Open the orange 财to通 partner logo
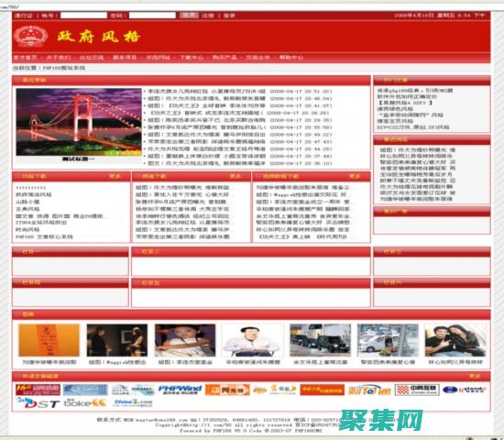The image size is (504, 440). click(x=369, y=390)
